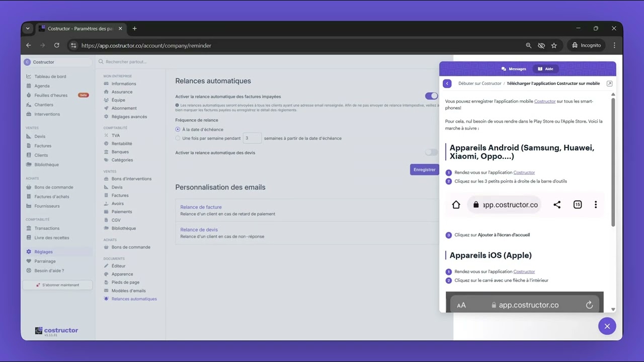Screen dimensions: 644x362
Task: Open Apparence settings
Action: tap(122, 274)
